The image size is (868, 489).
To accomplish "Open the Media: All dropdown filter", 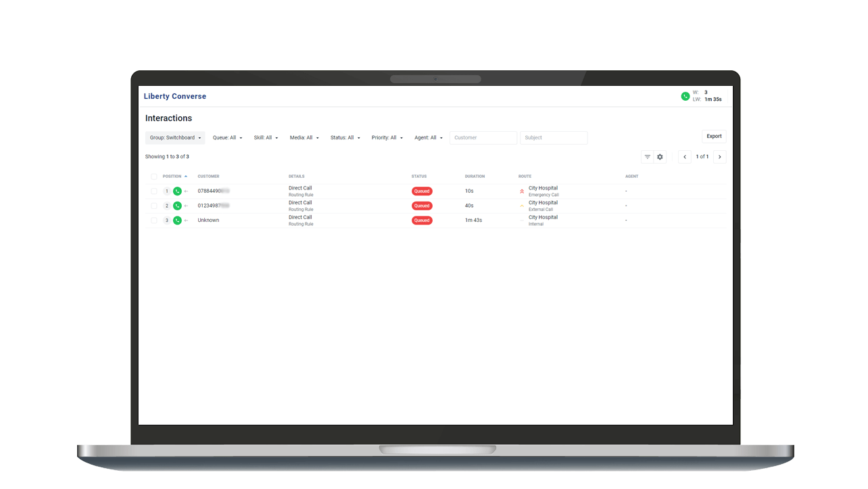I will tap(304, 137).
